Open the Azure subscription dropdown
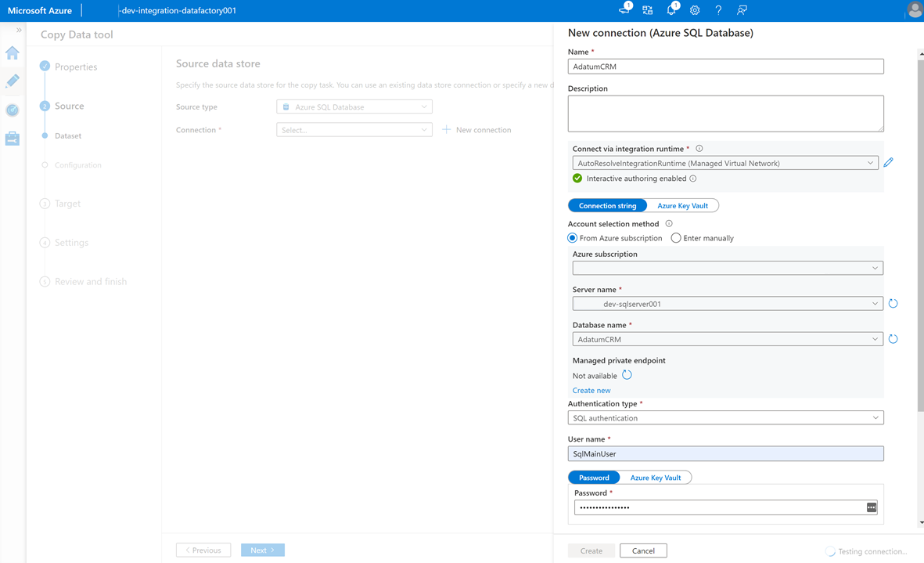 point(728,269)
